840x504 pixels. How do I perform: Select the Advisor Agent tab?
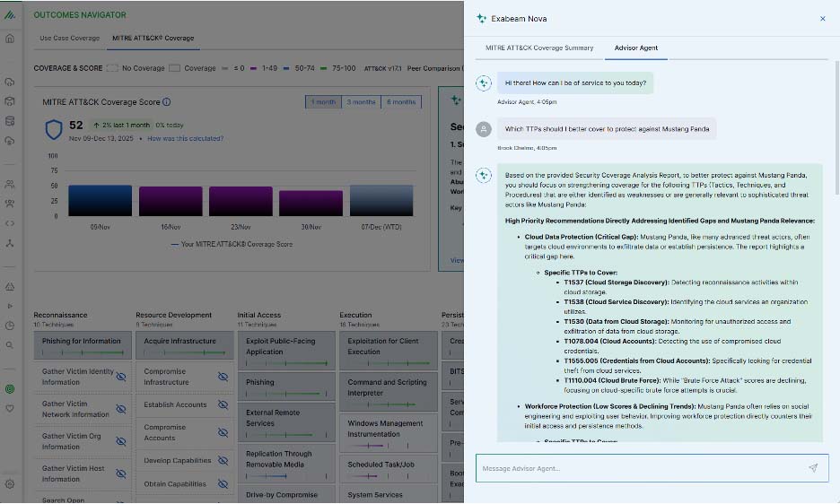(x=636, y=48)
